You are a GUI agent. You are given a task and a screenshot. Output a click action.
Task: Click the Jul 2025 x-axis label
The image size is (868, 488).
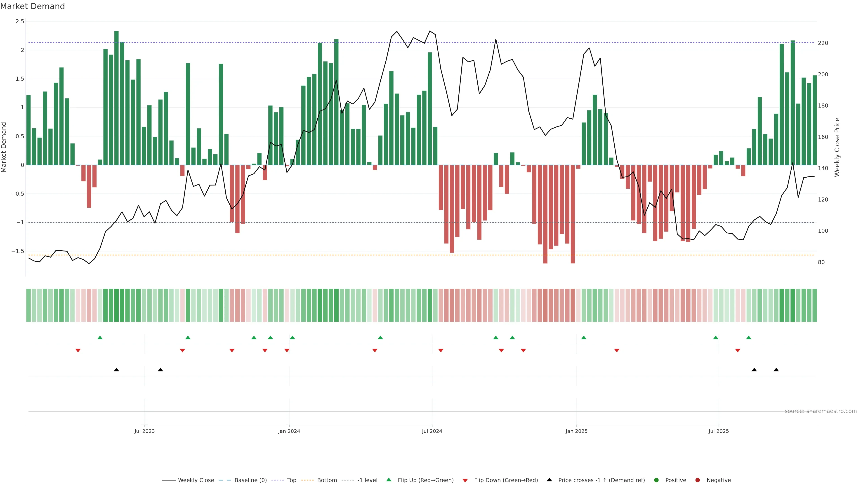(718, 431)
